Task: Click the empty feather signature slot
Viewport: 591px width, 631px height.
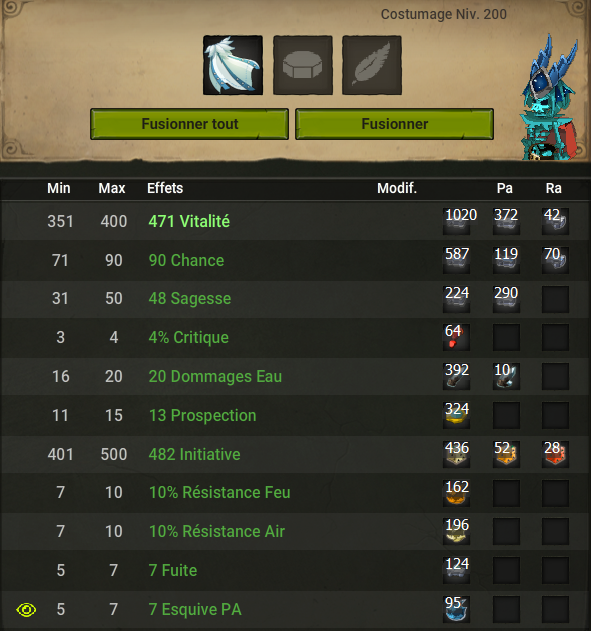Action: click(x=372, y=65)
